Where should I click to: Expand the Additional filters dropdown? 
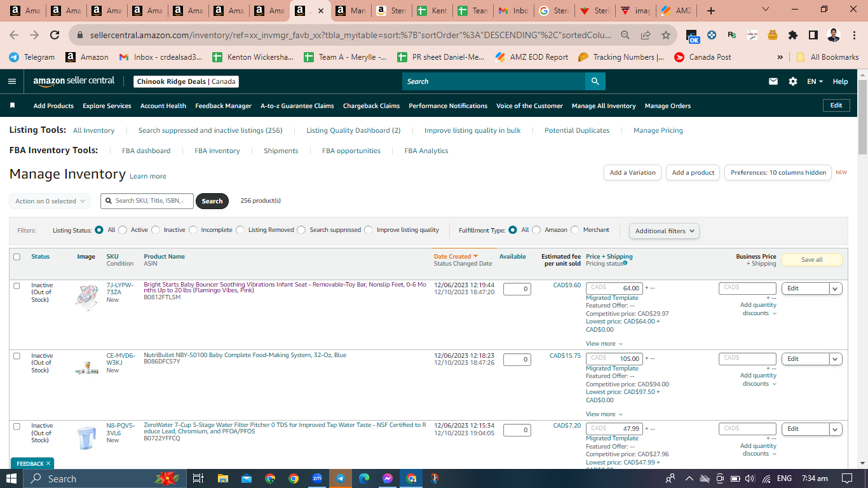(664, 231)
